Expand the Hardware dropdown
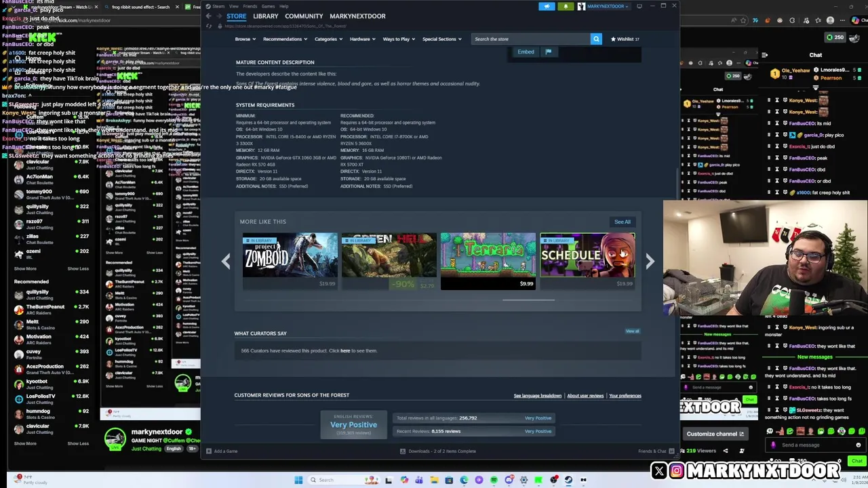 (362, 39)
